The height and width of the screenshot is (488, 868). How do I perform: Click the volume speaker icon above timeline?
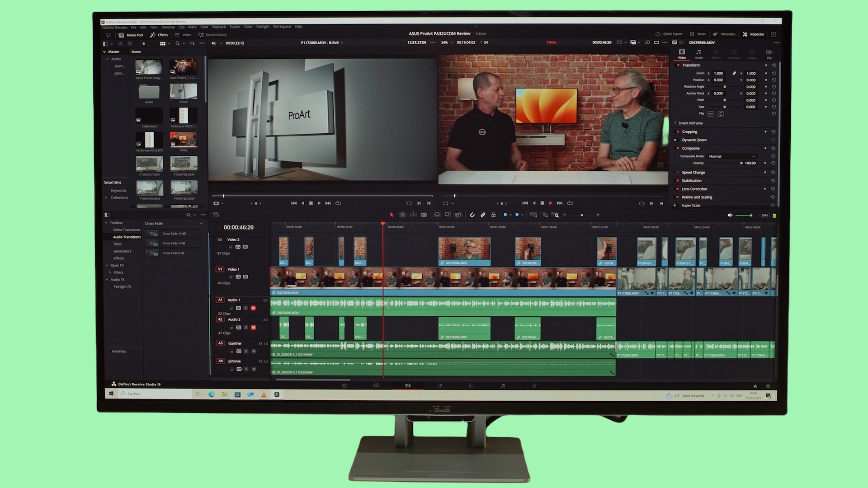click(730, 216)
